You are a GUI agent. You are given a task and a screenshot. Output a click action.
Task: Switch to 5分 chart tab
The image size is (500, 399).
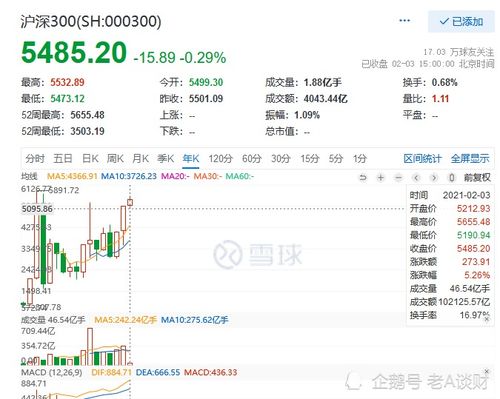[336, 159]
